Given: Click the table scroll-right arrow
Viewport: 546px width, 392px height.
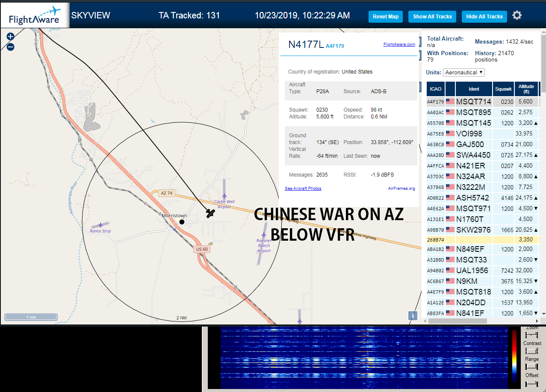Looking at the screenshot, I should pos(537,321).
